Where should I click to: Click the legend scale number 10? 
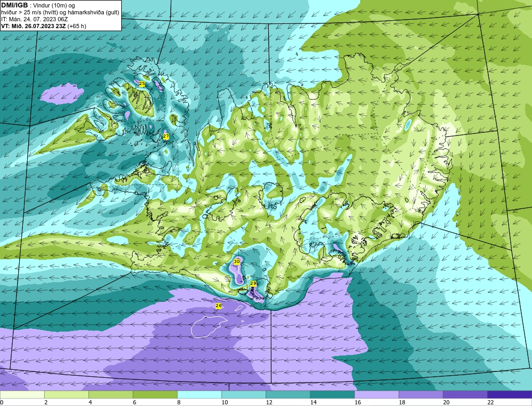225,402
